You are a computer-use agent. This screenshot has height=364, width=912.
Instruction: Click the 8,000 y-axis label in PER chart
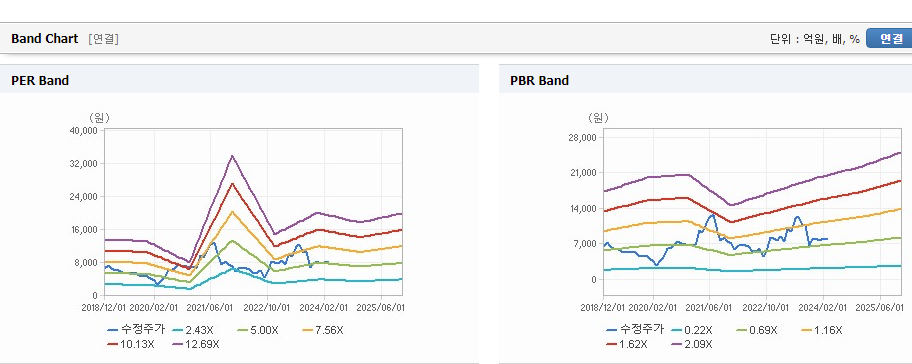click(x=85, y=263)
